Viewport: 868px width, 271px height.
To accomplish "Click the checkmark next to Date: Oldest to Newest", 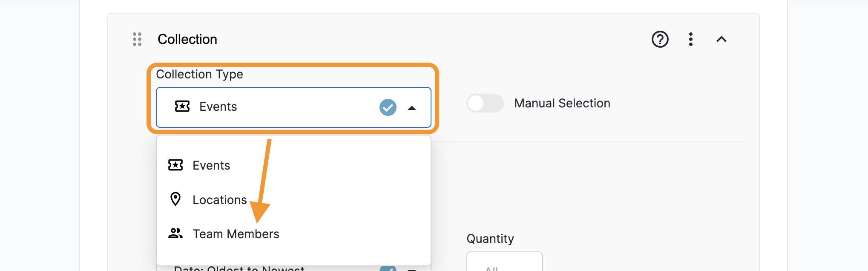I will [x=388, y=268].
